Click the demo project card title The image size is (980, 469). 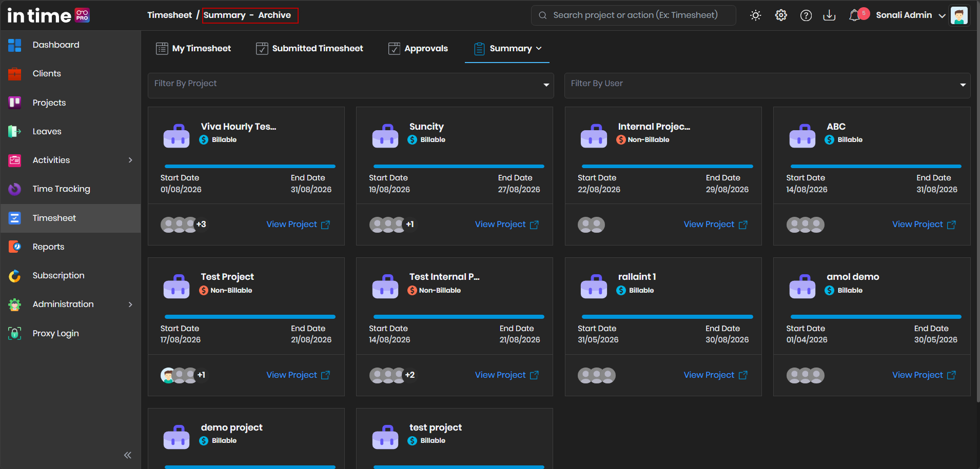231,427
